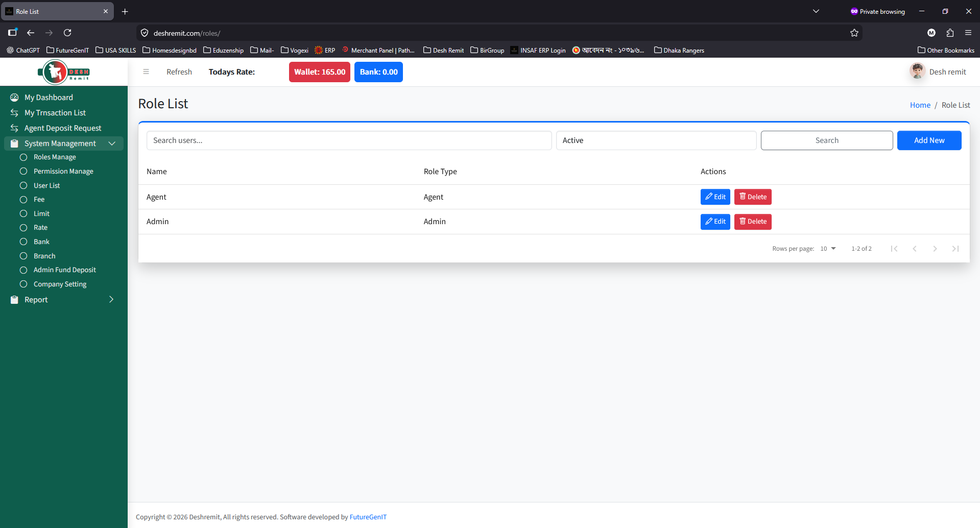Delete the Admin role
The image size is (980, 528).
[x=753, y=222]
